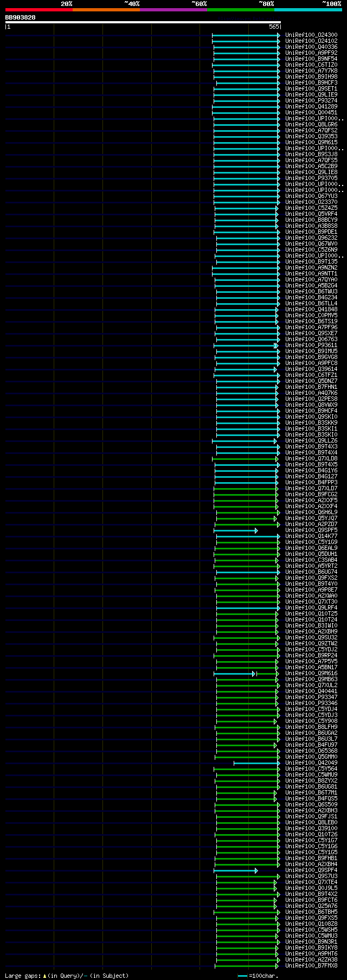This screenshot has width=347, height=980.
Task: Select label UniRef100_B9S3J8
Action: coord(311,155)
